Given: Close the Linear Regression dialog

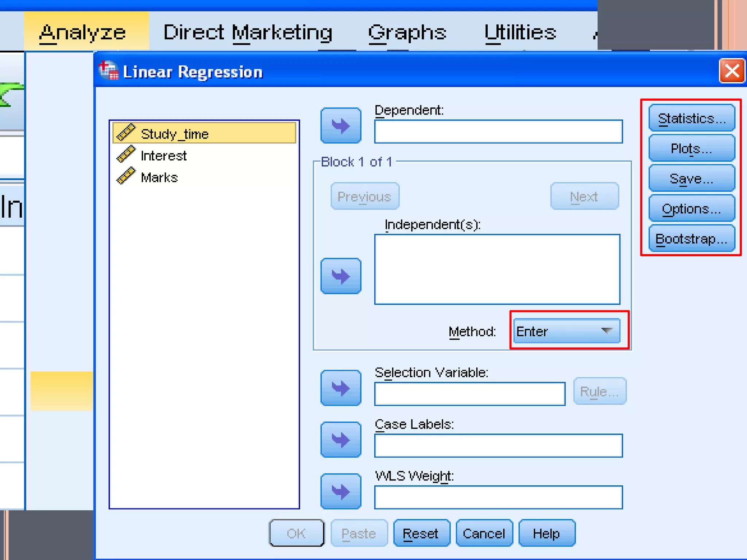Looking at the screenshot, I should click(732, 71).
